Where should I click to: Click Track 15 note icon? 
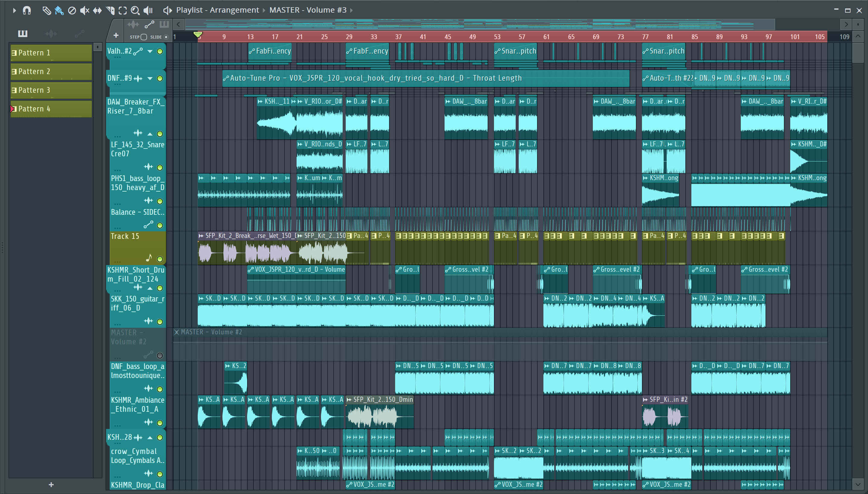point(149,258)
